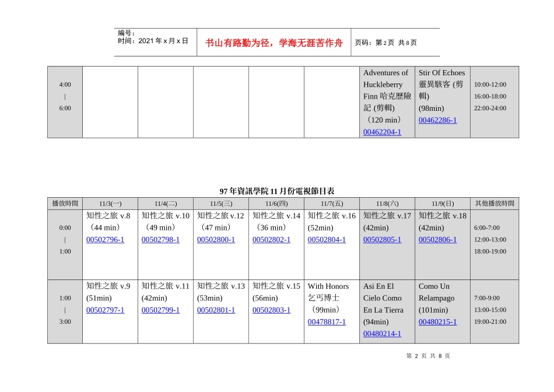Open link 00502802-1 under 知性之旅 v.14
The image size is (554, 392).
tap(271, 240)
